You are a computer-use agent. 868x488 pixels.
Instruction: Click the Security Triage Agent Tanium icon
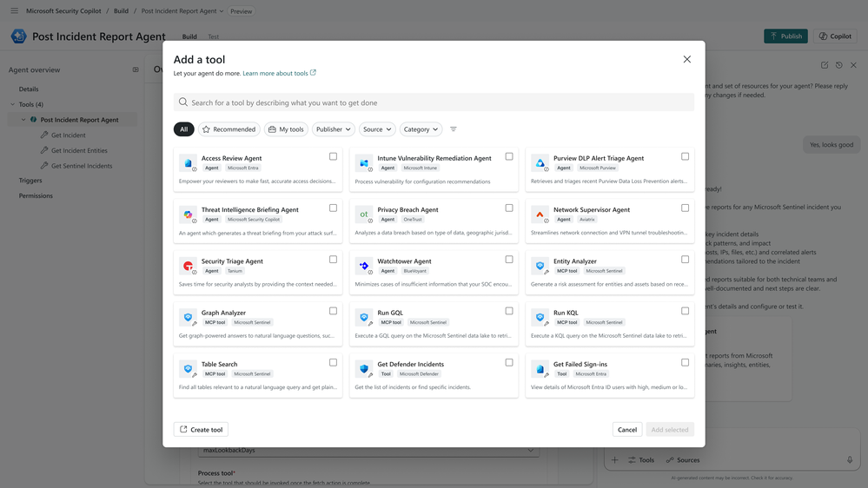point(189,266)
